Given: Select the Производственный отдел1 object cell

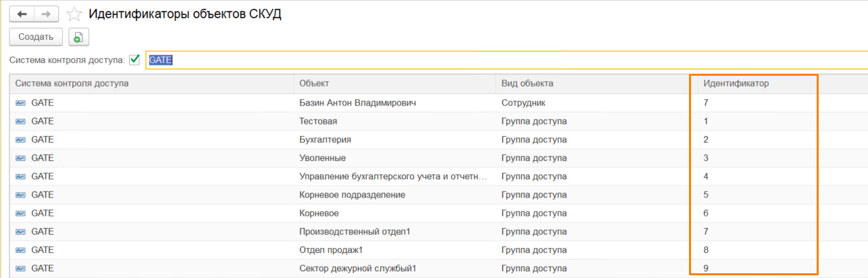Looking at the screenshot, I should pos(355,231).
